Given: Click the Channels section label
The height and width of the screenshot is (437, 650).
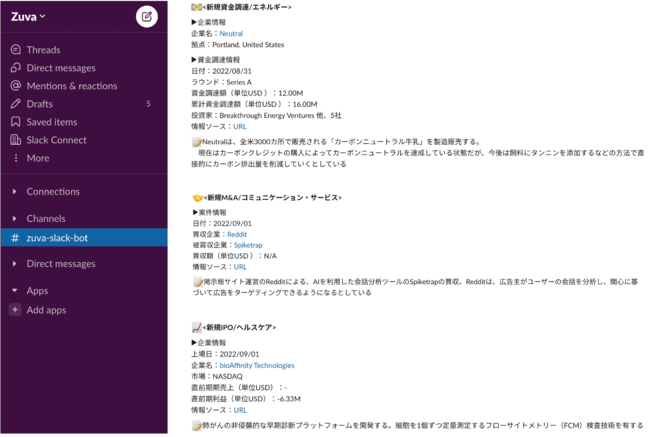Looking at the screenshot, I should pyautogui.click(x=46, y=218).
